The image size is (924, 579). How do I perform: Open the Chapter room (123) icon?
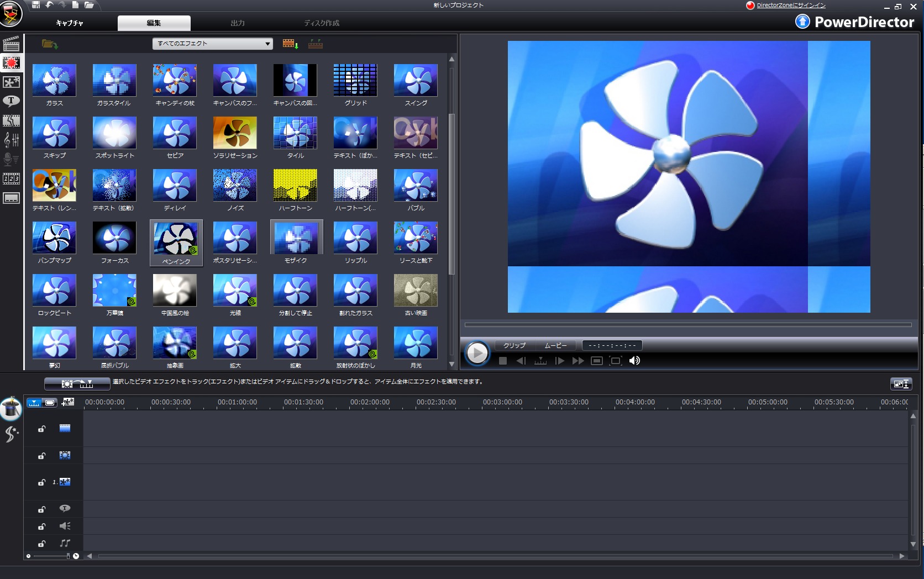pyautogui.click(x=11, y=178)
